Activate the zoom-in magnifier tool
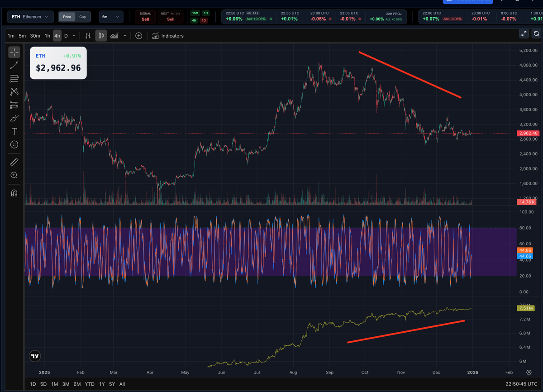The image size is (543, 392). pos(14,175)
